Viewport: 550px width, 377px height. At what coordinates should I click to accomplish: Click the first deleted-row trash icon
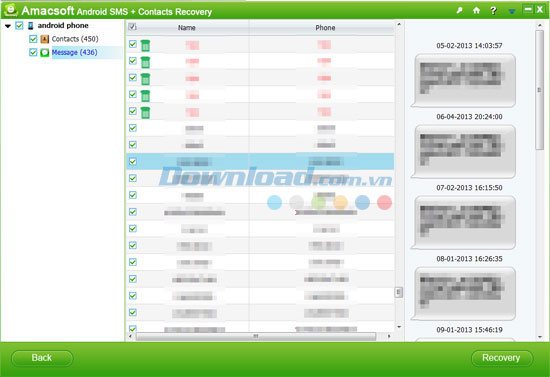145,45
